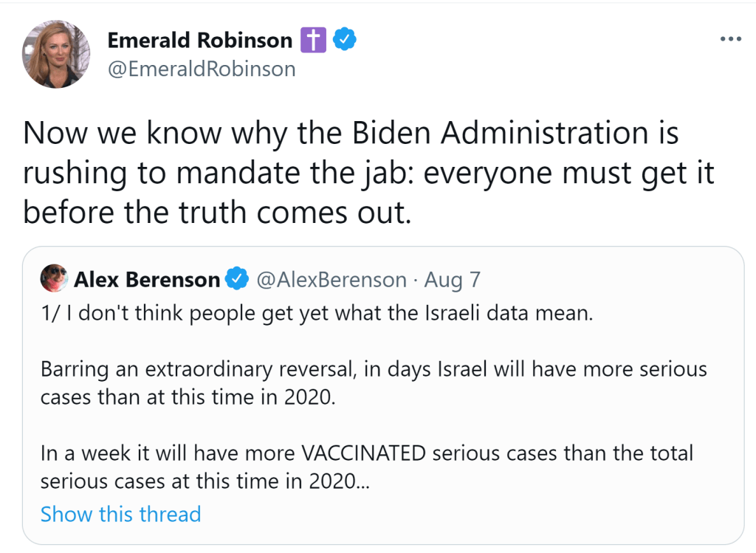Click the @AlexBerenson handle
Screen dimensions: 756x553
coord(331,280)
